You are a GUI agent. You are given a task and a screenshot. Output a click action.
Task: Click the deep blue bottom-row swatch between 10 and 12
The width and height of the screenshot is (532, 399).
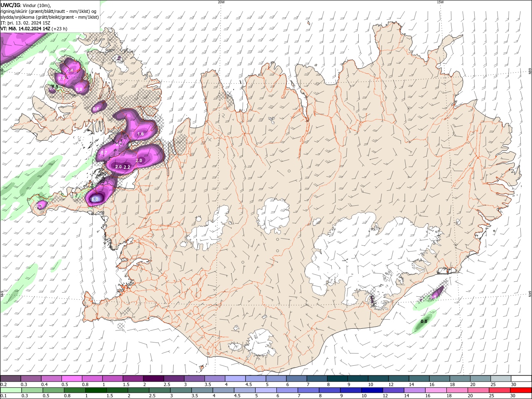point(372,390)
